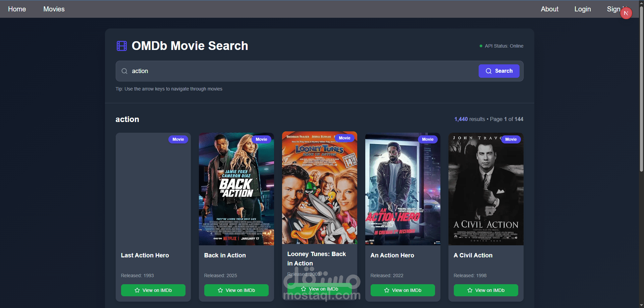
Task: Click the "Looney Tunes: Back in Action" title
Action: pos(317,259)
